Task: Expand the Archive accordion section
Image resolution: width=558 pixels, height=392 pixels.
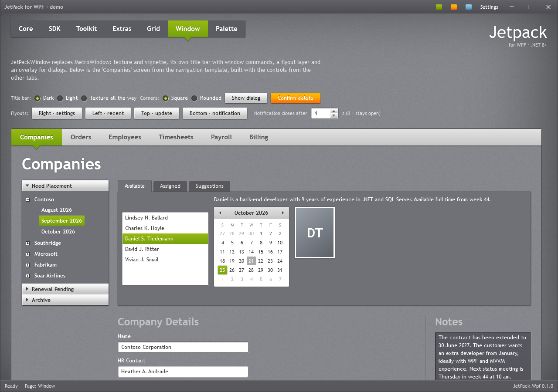Action: pyautogui.click(x=65, y=300)
